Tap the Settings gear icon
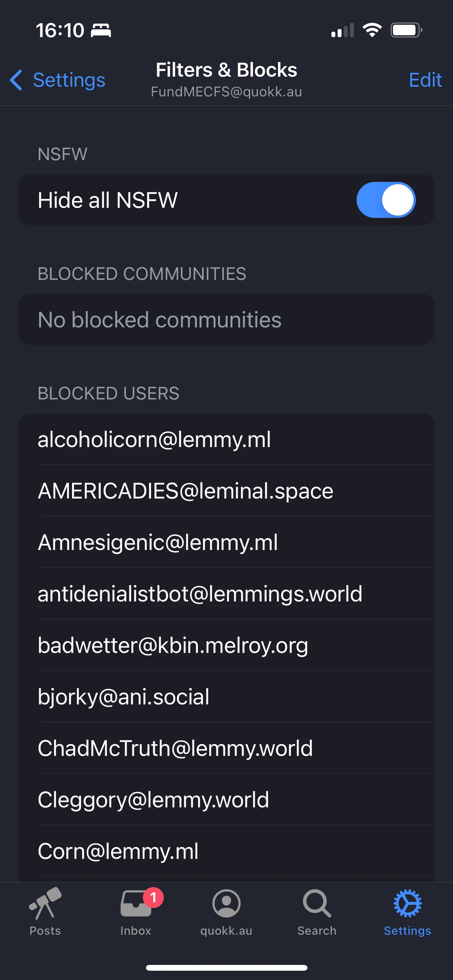 pos(407,903)
